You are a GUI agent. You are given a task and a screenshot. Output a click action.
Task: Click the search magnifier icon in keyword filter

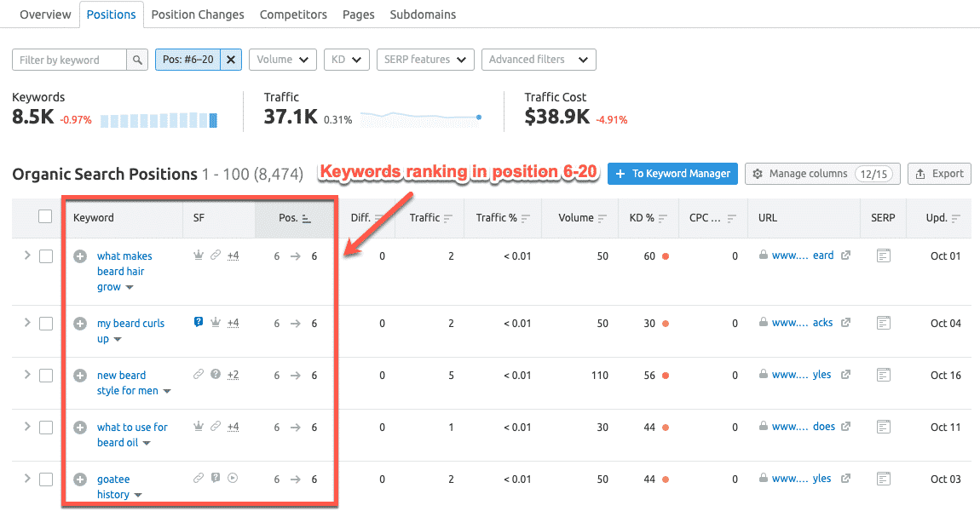(x=136, y=60)
